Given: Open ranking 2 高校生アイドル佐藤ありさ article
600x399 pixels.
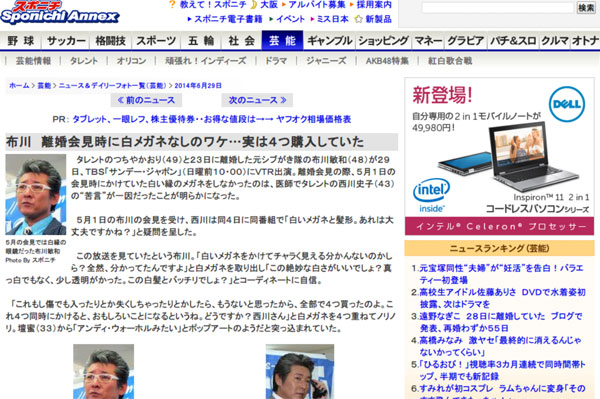Looking at the screenshot, I should (502, 298).
